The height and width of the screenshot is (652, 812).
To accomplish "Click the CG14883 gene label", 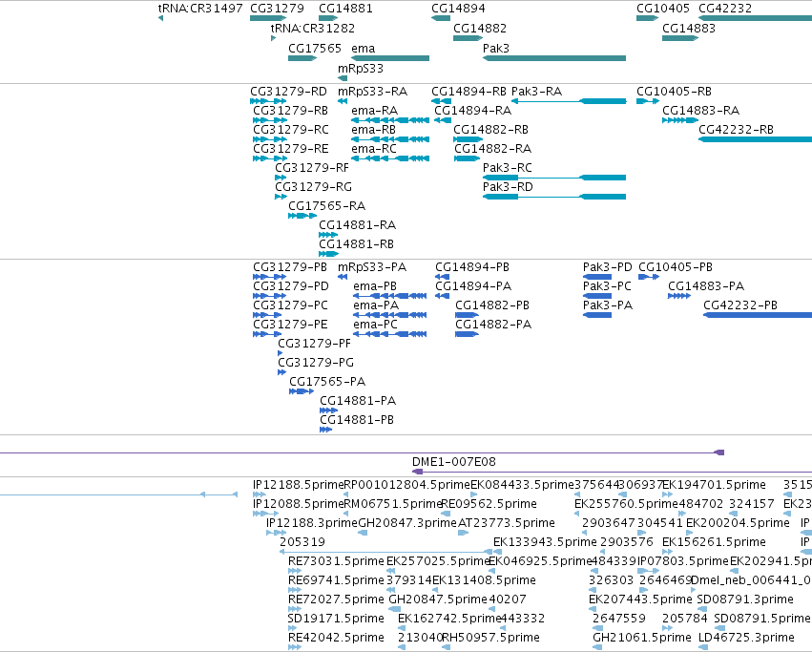I will (x=689, y=29).
